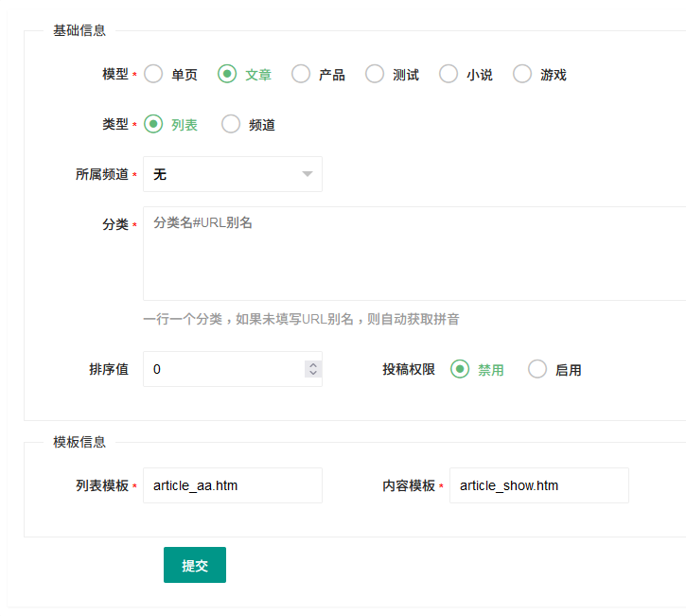Set type to 频道
Image resolution: width=686 pixels, height=616 pixels.
point(231,124)
